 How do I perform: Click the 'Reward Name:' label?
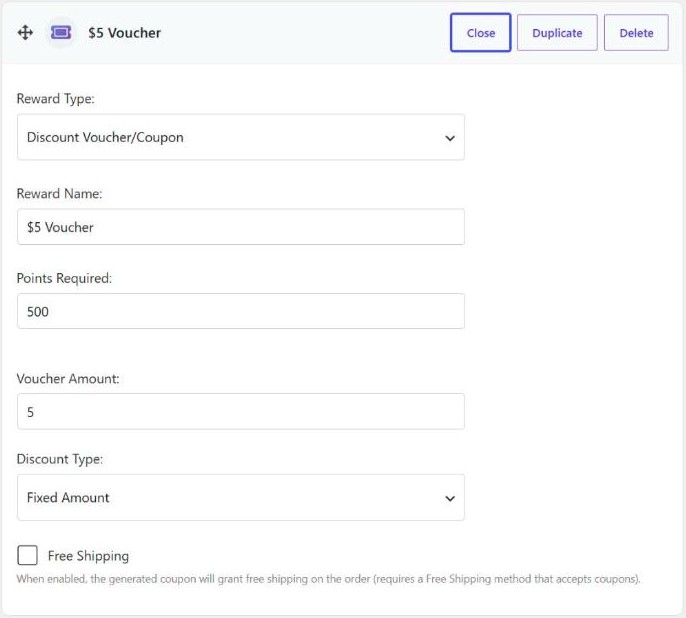click(x=60, y=193)
